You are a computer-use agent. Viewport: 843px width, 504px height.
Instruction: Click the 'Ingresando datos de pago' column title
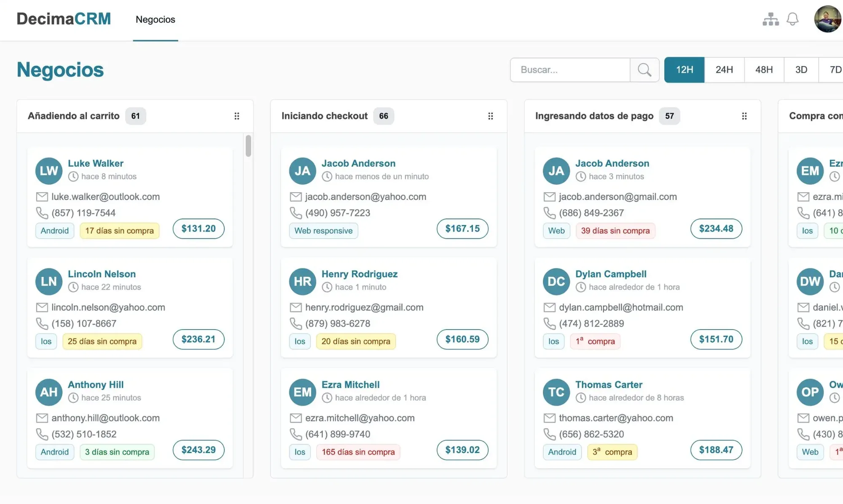click(x=594, y=116)
